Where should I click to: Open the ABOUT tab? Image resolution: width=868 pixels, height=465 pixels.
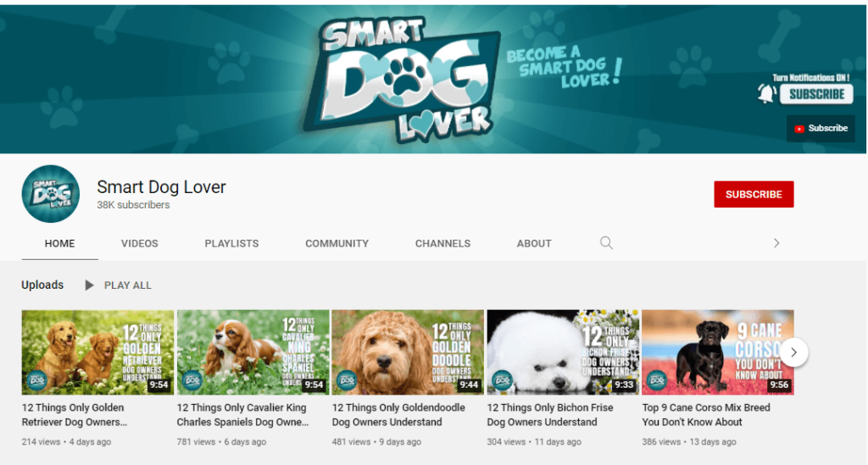pyautogui.click(x=534, y=243)
